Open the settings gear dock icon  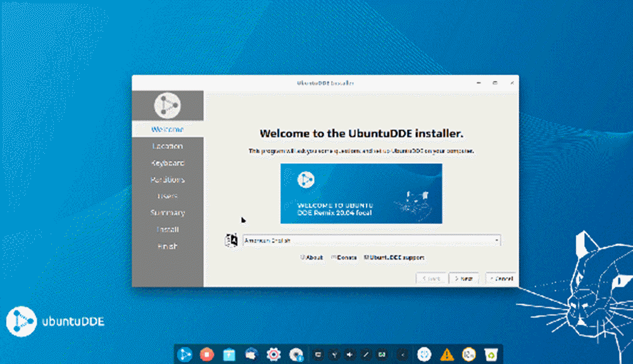(x=273, y=355)
